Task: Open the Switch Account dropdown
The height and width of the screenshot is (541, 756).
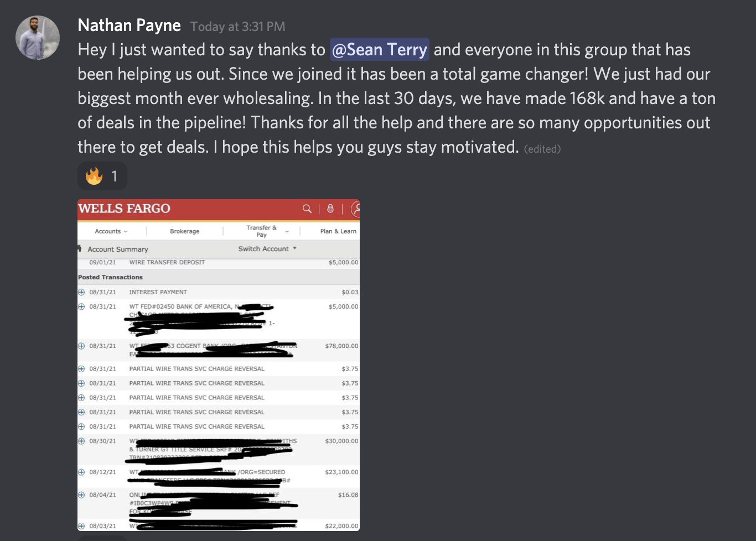Action: (267, 249)
